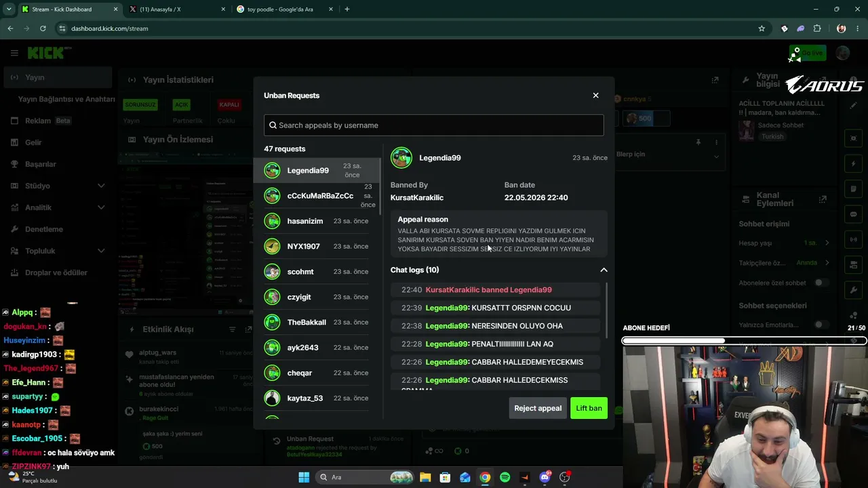Viewport: 868px width, 488px height.
Task: Click the Reject appeal button
Action: pyautogui.click(x=538, y=408)
